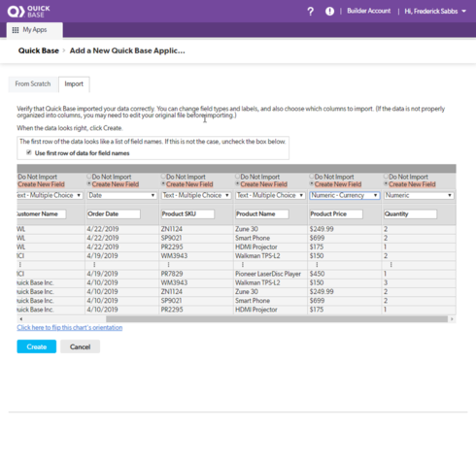Viewport: 476px width, 460px height.
Task: Open the alert exclamation icon
Action: pyautogui.click(x=329, y=12)
